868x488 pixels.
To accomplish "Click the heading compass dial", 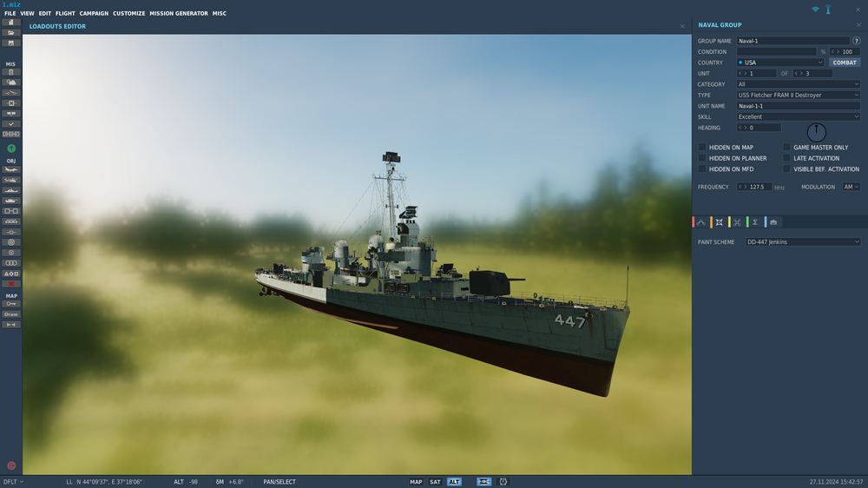I will point(816,132).
